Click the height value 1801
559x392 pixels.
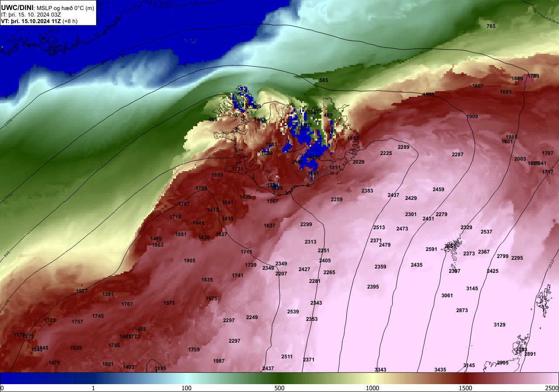[108, 364]
